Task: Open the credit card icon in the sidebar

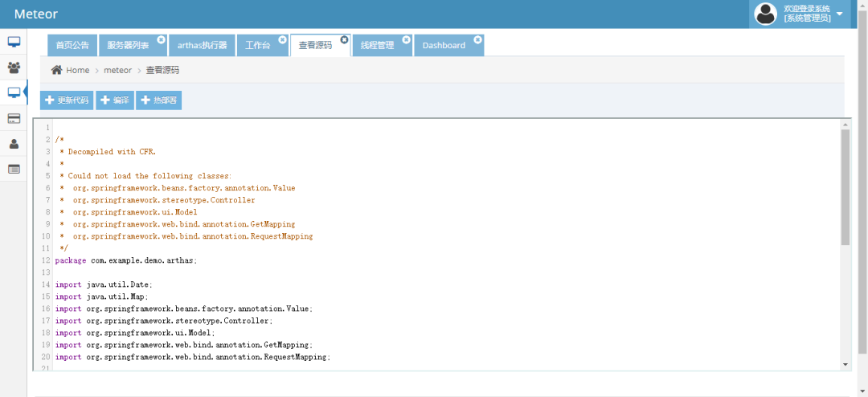Action: [x=14, y=118]
